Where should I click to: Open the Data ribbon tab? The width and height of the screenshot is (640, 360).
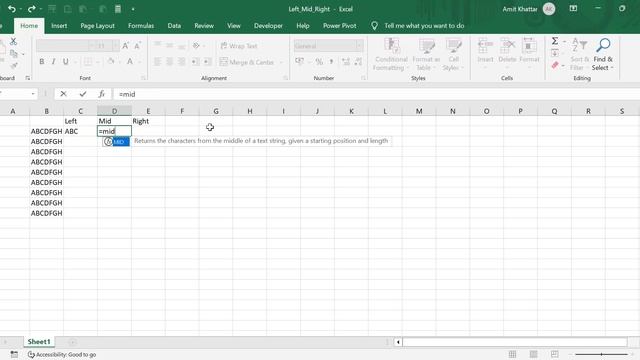click(174, 26)
